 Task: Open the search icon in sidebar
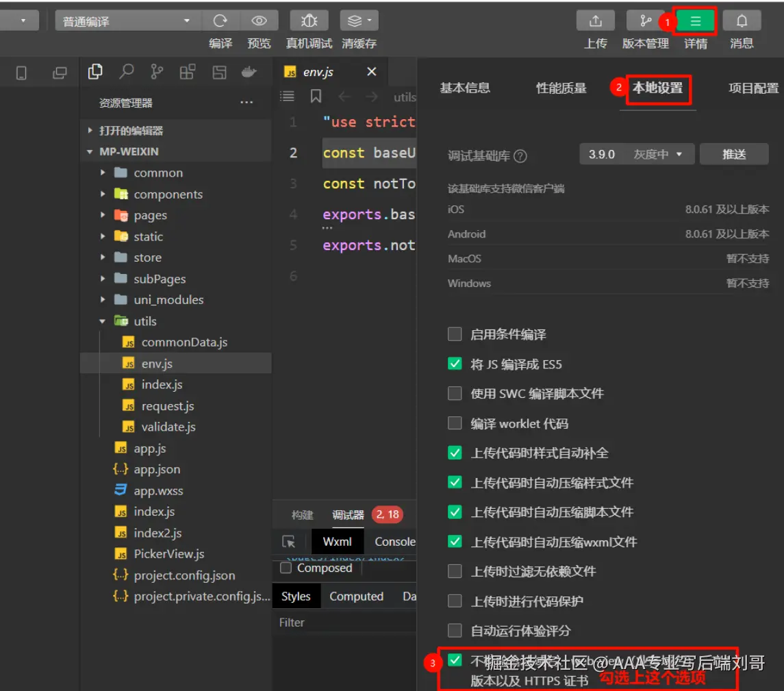pyautogui.click(x=126, y=72)
